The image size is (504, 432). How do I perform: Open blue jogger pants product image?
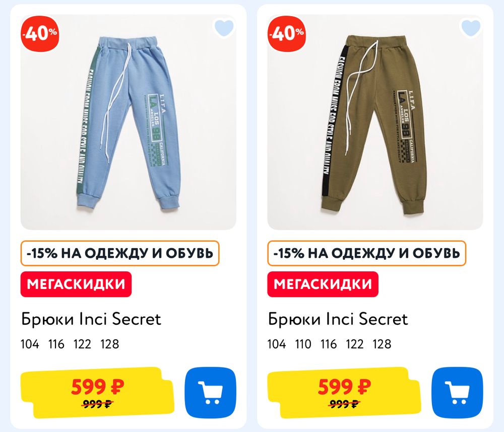coord(128,122)
